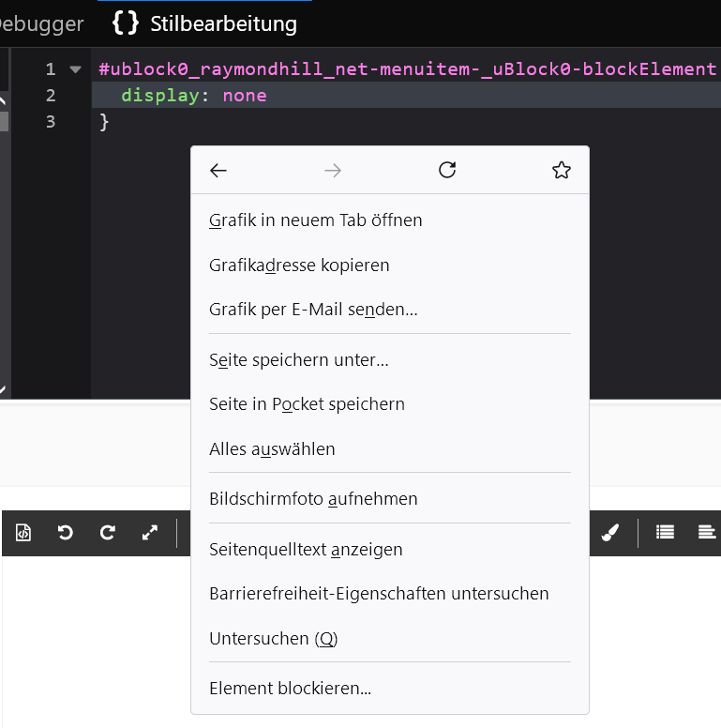721x728 pixels.
Task: Undo with the editor toolbar arrow
Action: tap(66, 533)
